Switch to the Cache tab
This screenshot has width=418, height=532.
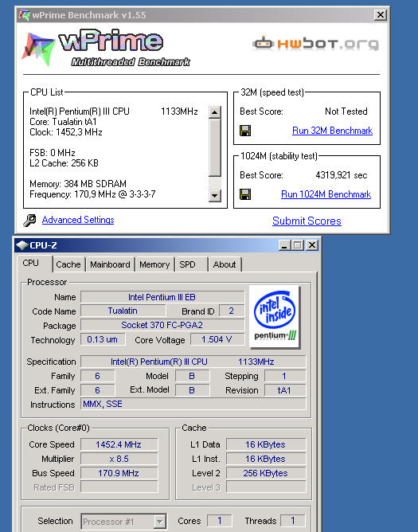click(68, 264)
